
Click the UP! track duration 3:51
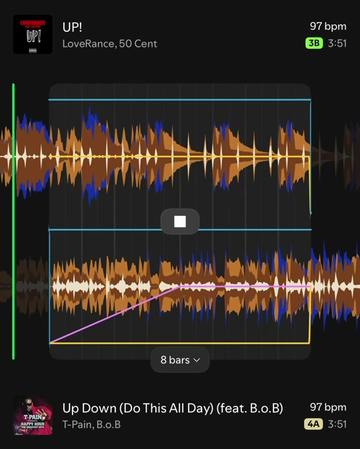[x=337, y=43]
